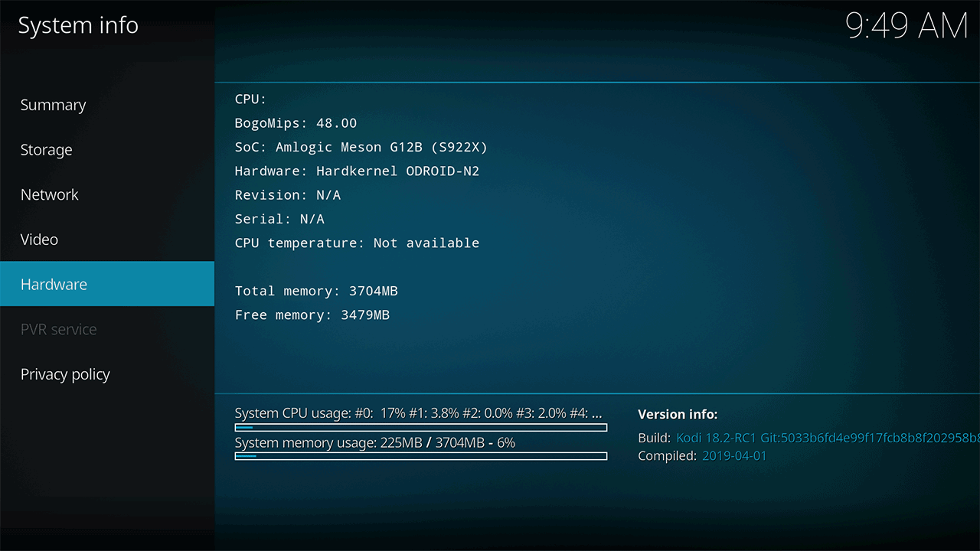Open the Summary section
Viewport: 980px width, 551px height.
tap(54, 105)
